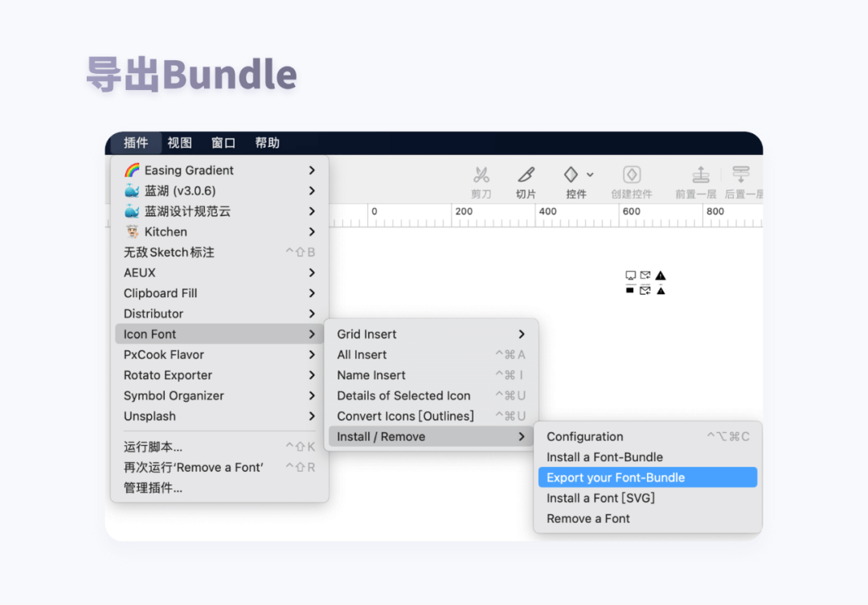Viewport: 868px width, 605px height.
Task: Open the 视图 menu
Action: coord(180,143)
